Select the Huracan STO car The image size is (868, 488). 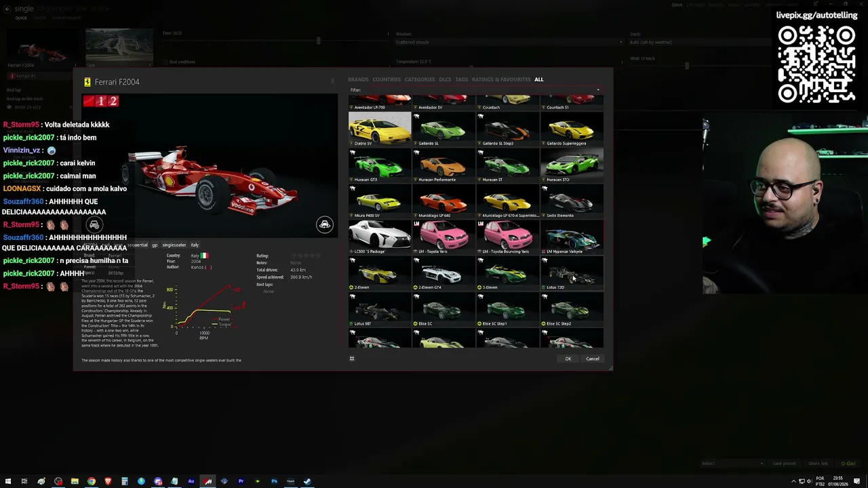coord(572,166)
